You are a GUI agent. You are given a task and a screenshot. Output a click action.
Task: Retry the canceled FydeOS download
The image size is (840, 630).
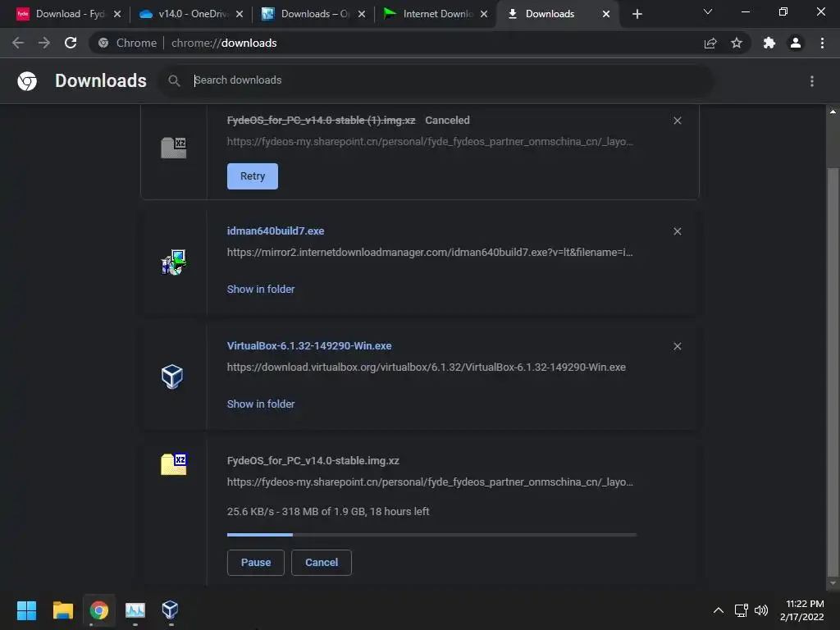tap(253, 176)
